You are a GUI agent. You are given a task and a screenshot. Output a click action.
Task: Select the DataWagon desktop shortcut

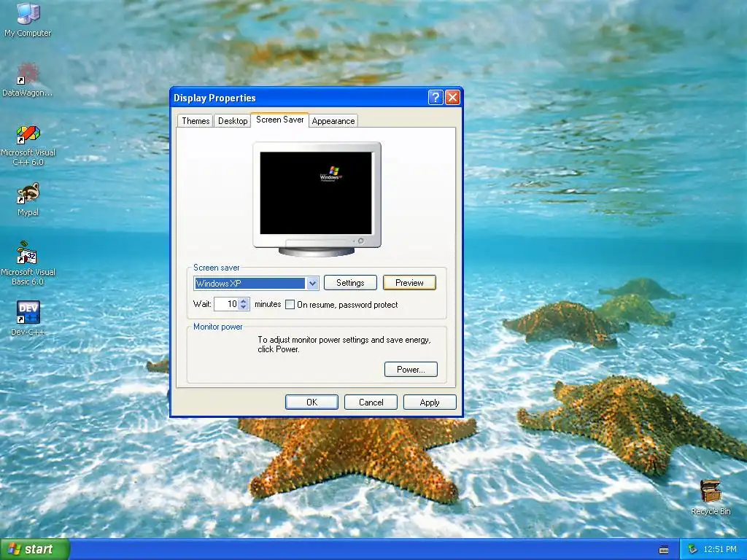(x=28, y=79)
